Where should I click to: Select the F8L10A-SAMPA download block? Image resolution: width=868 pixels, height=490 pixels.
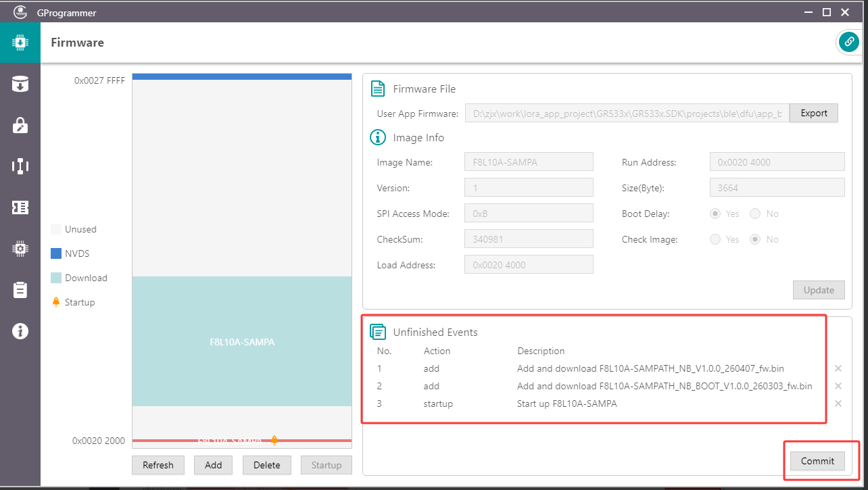pyautogui.click(x=242, y=342)
